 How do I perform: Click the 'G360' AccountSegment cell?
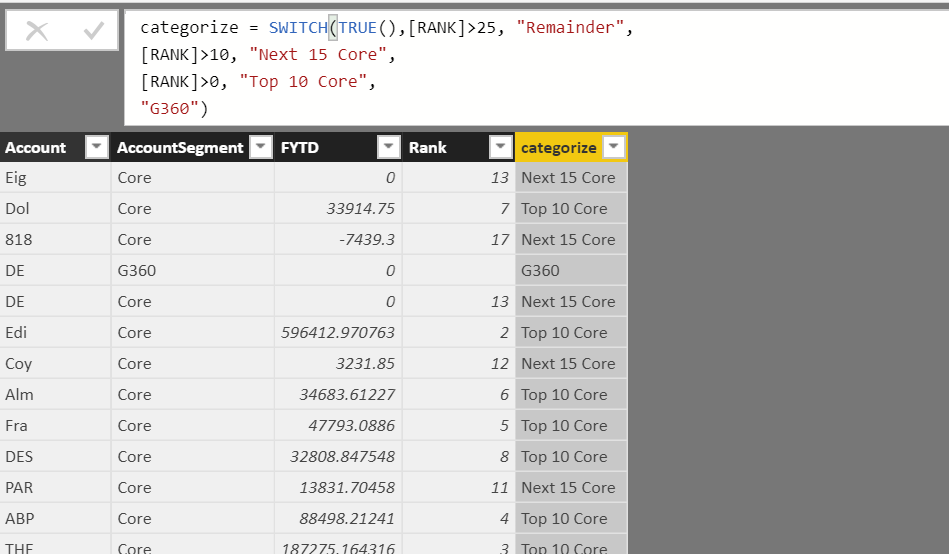pos(192,270)
